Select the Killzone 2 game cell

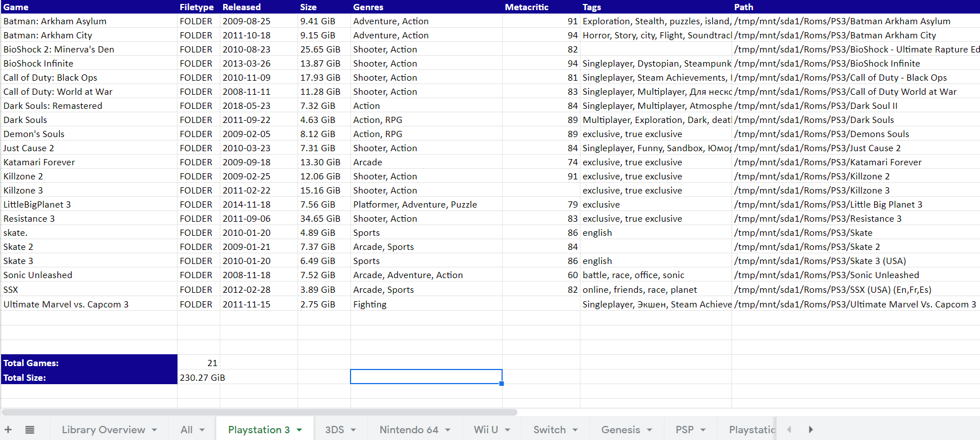89,176
